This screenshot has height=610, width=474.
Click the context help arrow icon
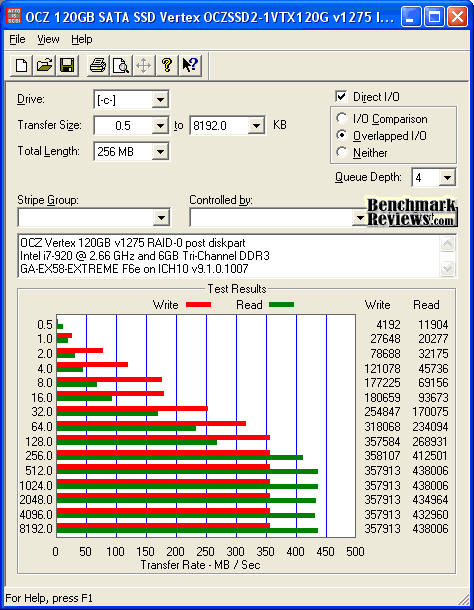[x=190, y=65]
